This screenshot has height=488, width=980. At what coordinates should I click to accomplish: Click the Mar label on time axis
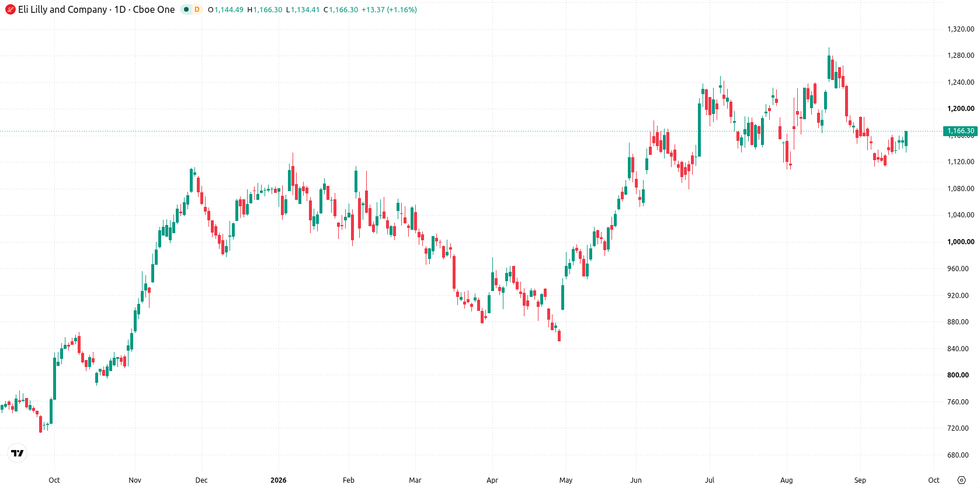415,480
